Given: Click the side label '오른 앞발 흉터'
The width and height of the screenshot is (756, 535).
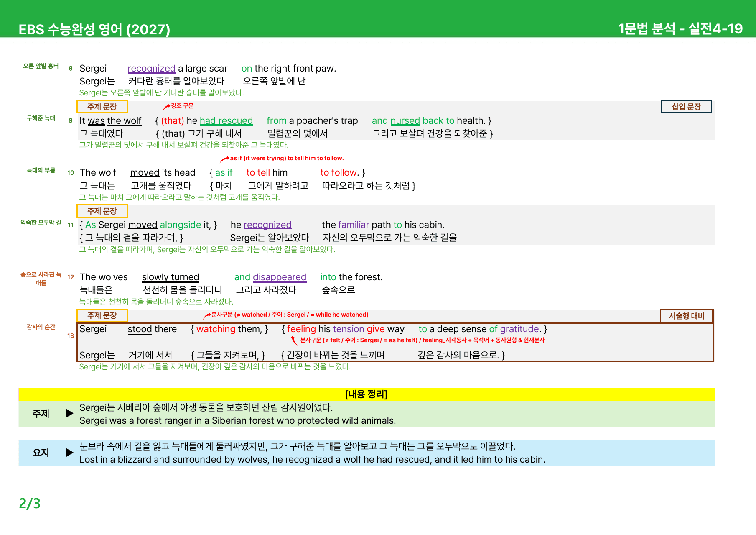Looking at the screenshot, I should point(41,66).
